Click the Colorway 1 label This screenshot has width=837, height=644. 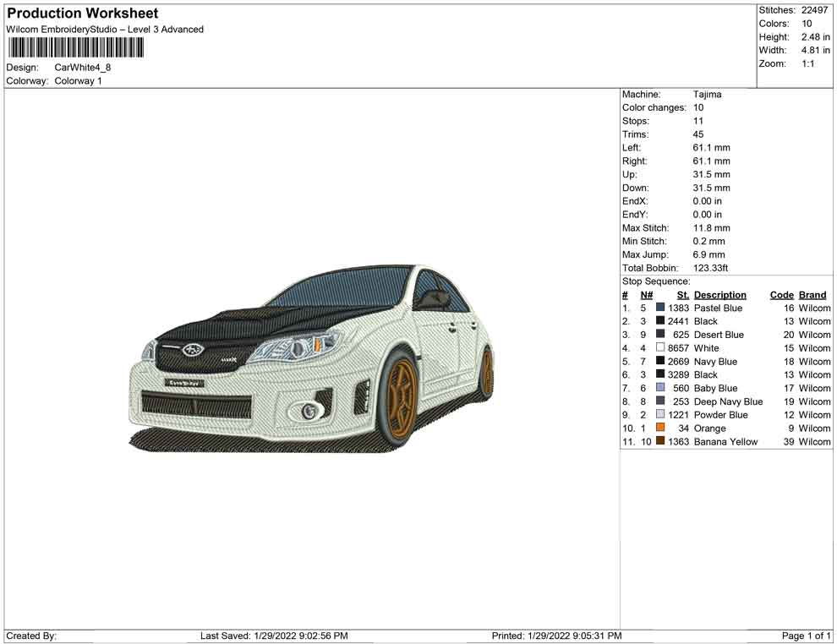click(x=78, y=81)
